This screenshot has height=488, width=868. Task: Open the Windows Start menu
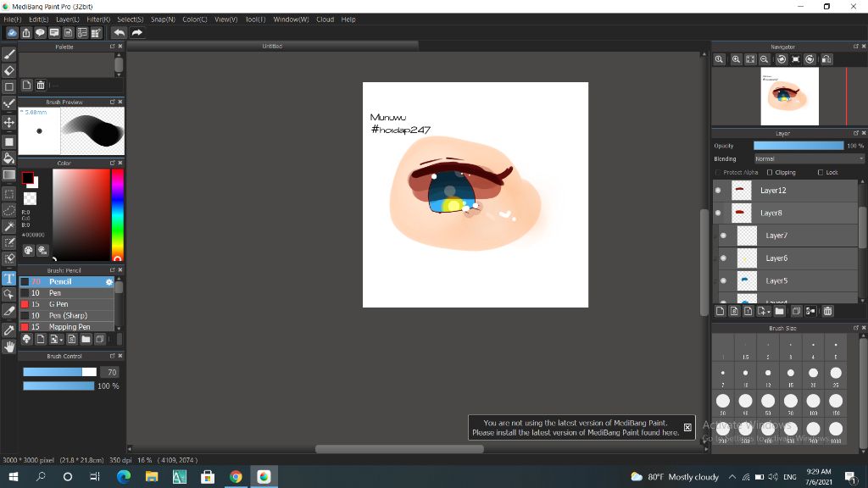coord(14,476)
